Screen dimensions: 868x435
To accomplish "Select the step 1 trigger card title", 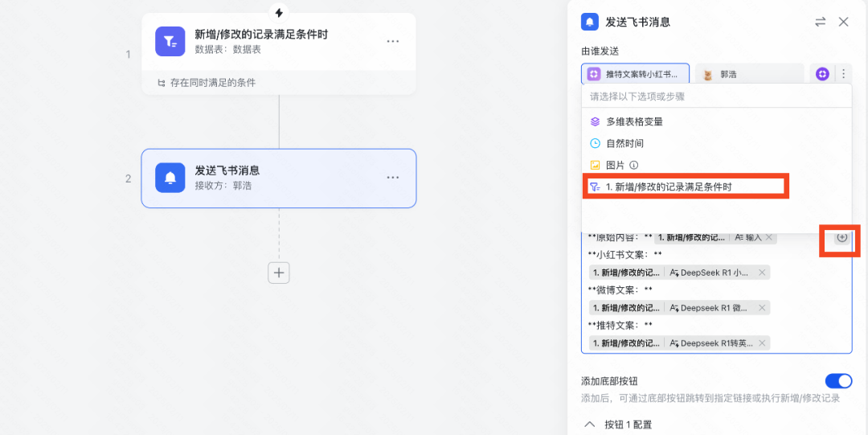I will pyautogui.click(x=261, y=35).
